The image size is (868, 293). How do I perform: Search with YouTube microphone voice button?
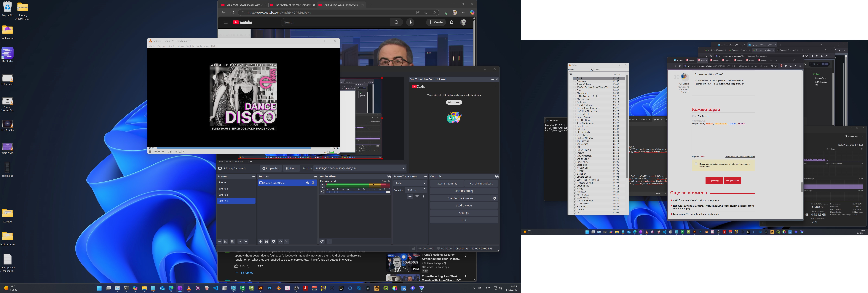click(410, 22)
